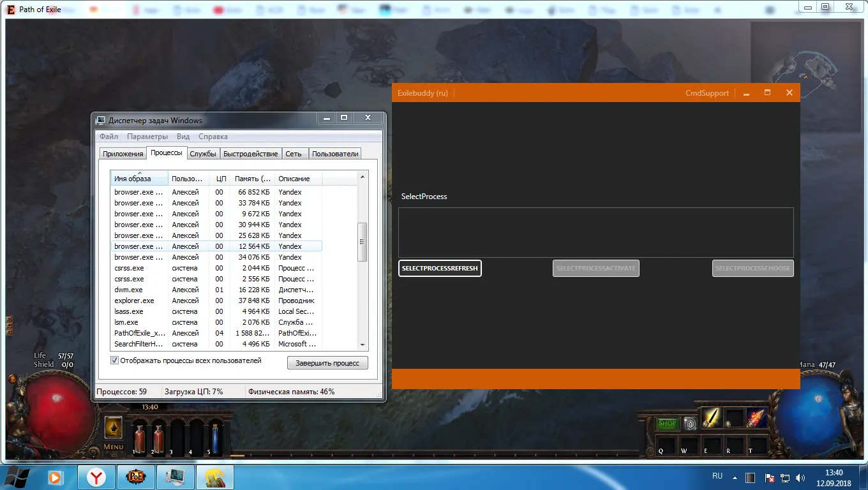Open the Windows Start menu
868x490 pixels.
coord(18,477)
